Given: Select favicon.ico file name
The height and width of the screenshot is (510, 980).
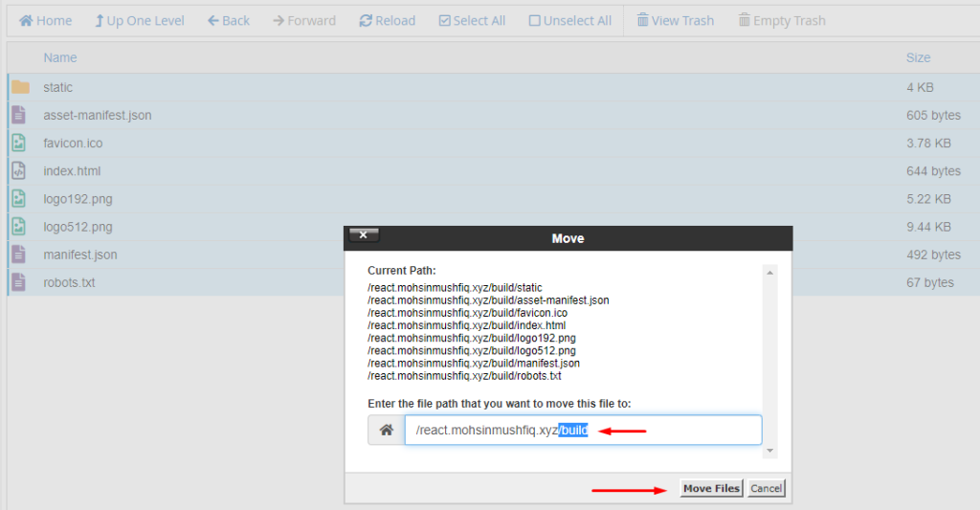Looking at the screenshot, I should [73, 144].
